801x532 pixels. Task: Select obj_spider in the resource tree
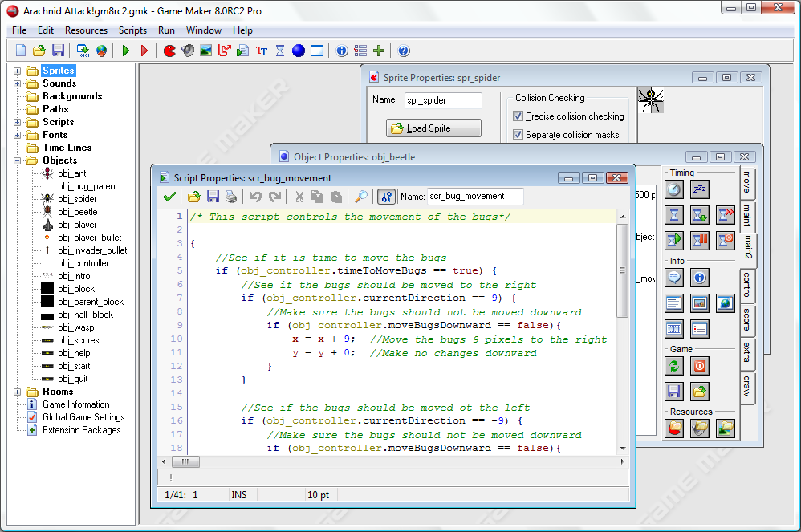pyautogui.click(x=77, y=199)
